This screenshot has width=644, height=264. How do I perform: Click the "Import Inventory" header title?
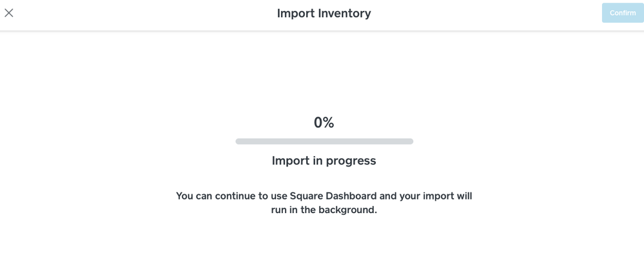tap(324, 13)
